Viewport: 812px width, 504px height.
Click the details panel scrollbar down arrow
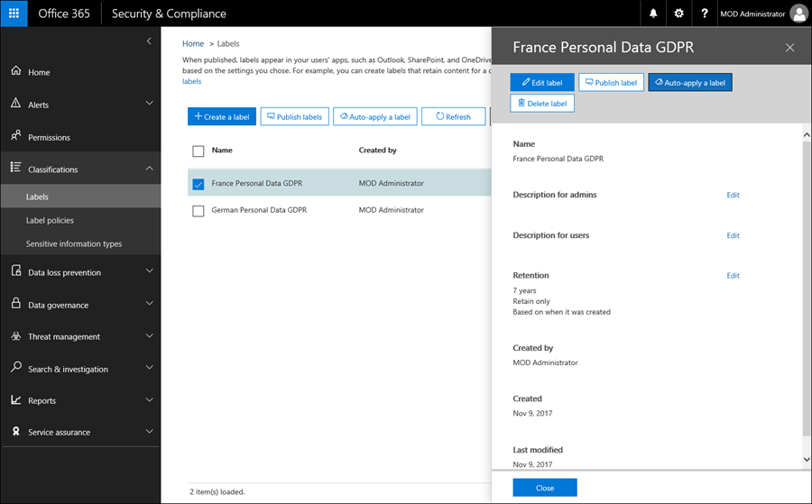pos(806,460)
